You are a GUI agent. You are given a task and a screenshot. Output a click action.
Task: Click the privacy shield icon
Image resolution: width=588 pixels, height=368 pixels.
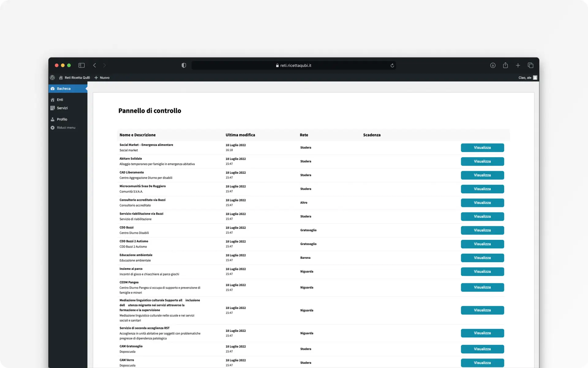tap(184, 65)
